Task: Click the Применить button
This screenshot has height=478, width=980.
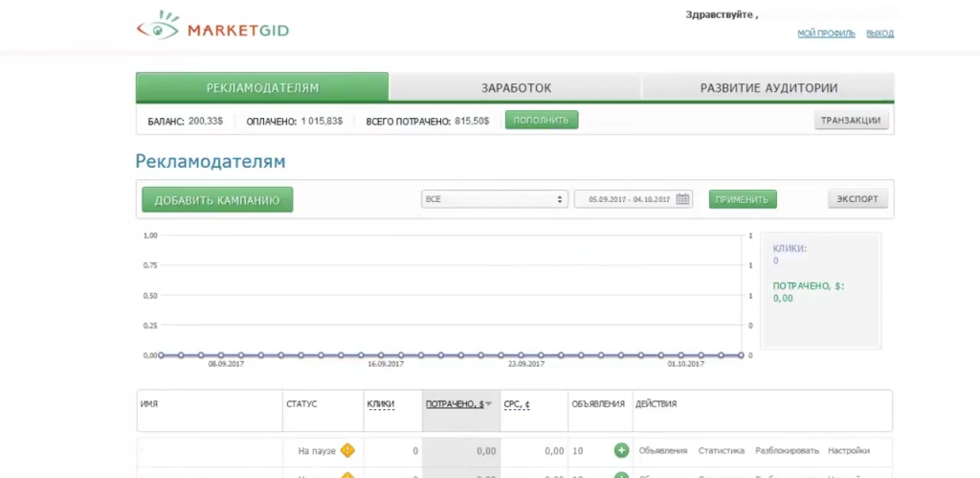Action: pos(743,199)
